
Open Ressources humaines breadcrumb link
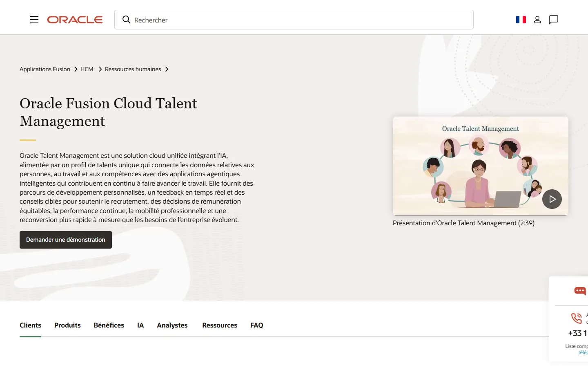[133, 69]
